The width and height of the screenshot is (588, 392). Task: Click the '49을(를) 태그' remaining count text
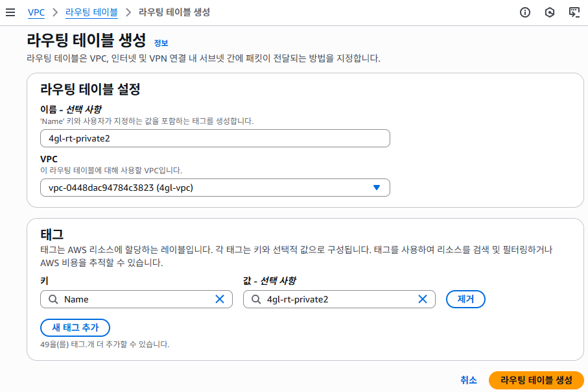pyautogui.click(x=104, y=345)
